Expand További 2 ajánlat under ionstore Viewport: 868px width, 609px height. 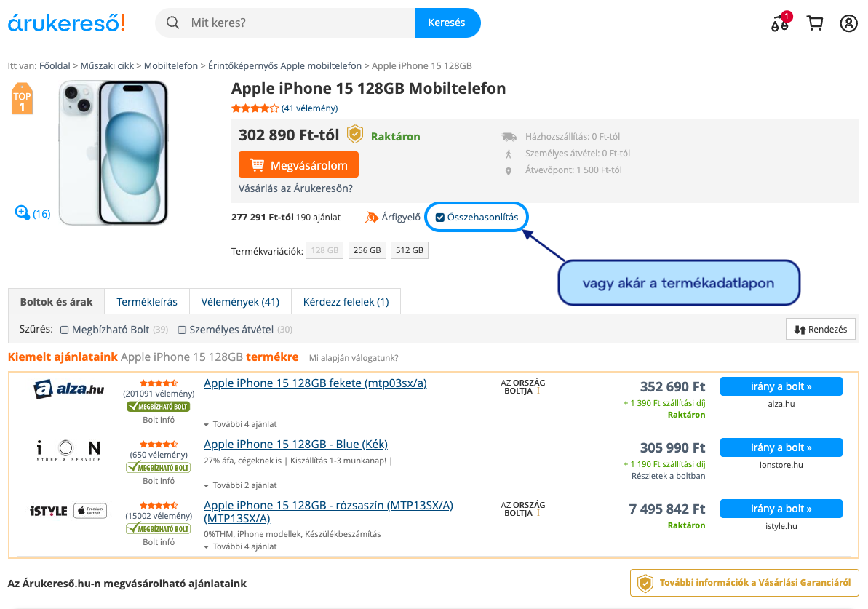240,485
